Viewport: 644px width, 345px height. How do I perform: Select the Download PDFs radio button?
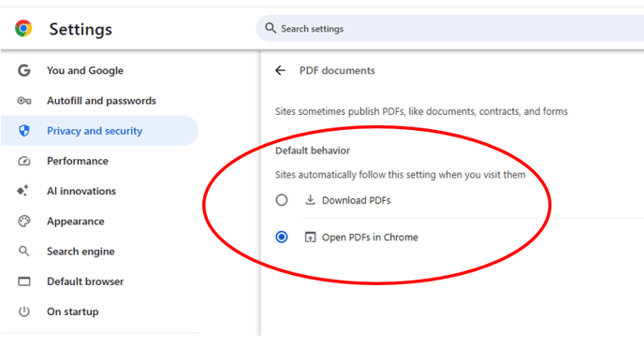click(x=282, y=200)
